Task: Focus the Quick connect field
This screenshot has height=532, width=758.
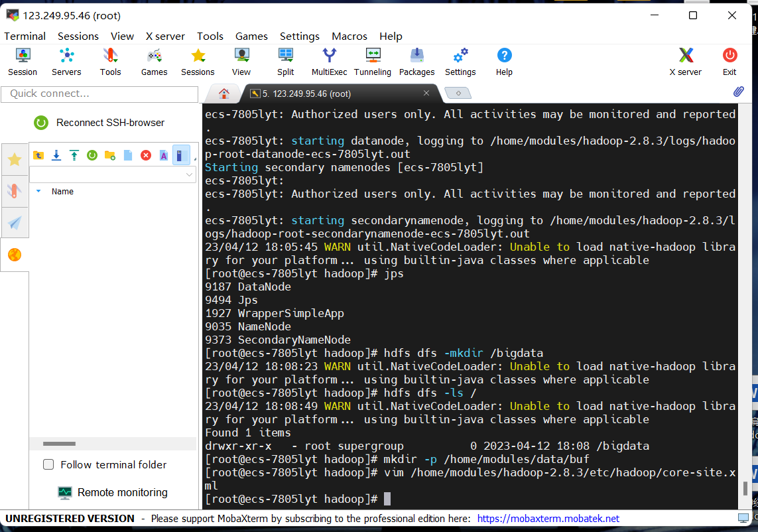Action: point(99,94)
